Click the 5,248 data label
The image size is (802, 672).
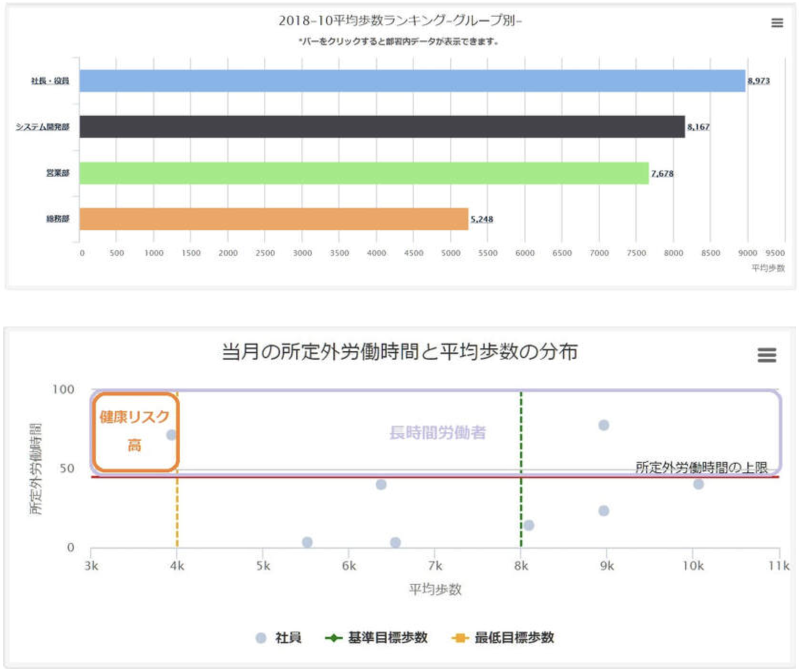click(482, 219)
